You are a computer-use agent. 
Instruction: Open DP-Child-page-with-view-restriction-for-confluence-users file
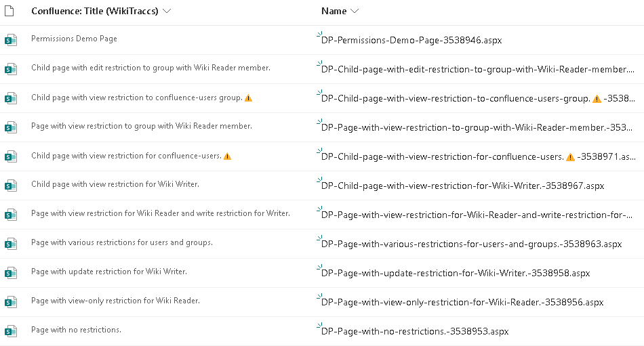pos(478,157)
